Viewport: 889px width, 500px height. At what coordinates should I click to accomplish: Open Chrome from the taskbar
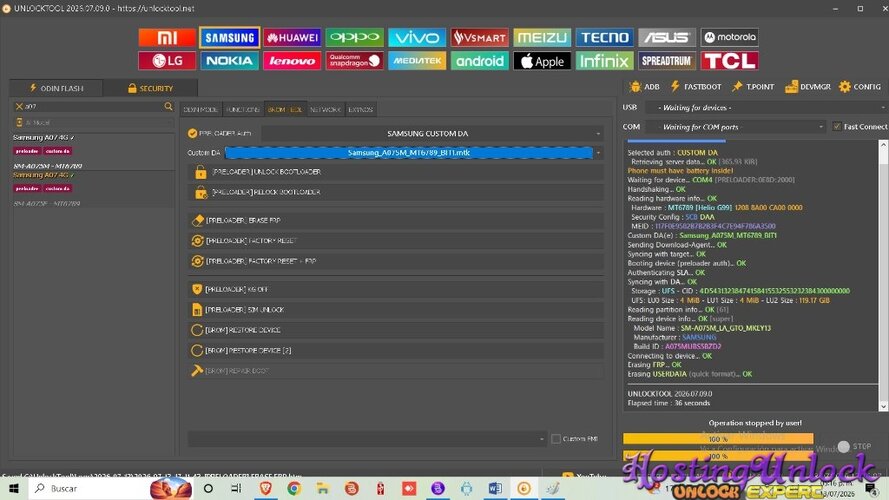[294, 488]
